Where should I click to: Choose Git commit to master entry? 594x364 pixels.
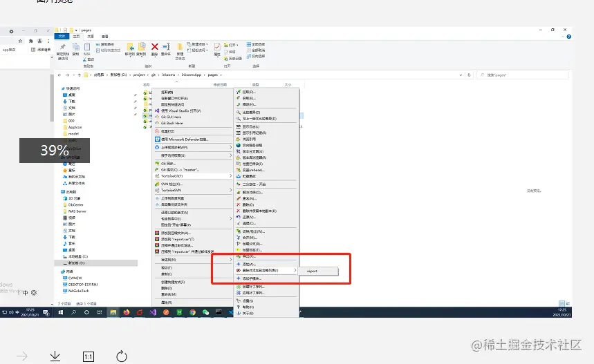(193, 169)
